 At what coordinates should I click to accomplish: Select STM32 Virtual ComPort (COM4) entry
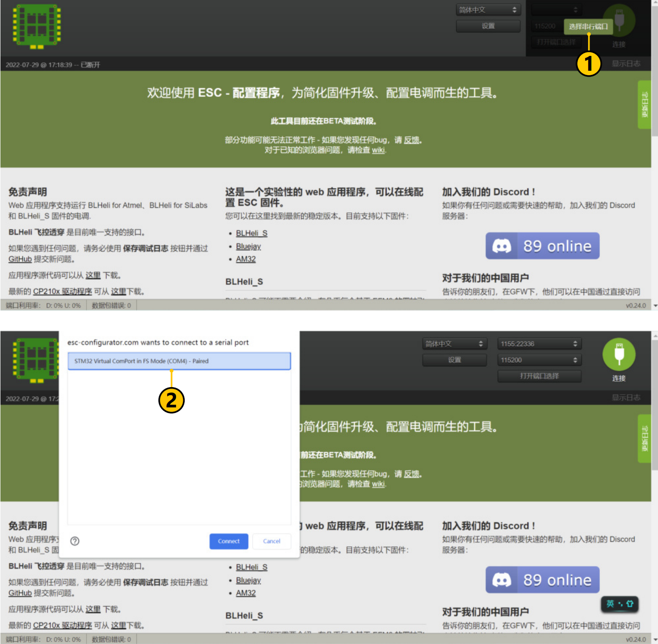pyautogui.click(x=179, y=361)
